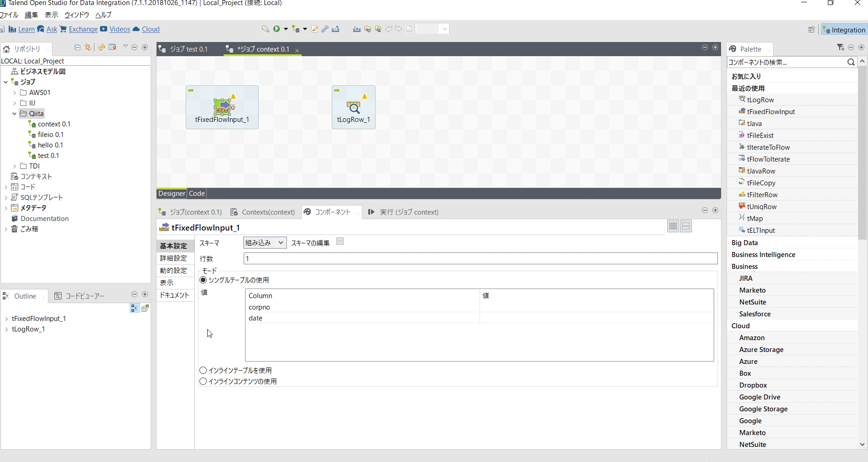Image resolution: width=868 pixels, height=462 pixels.
Task: Click the palette component search field
Action: pos(786,62)
